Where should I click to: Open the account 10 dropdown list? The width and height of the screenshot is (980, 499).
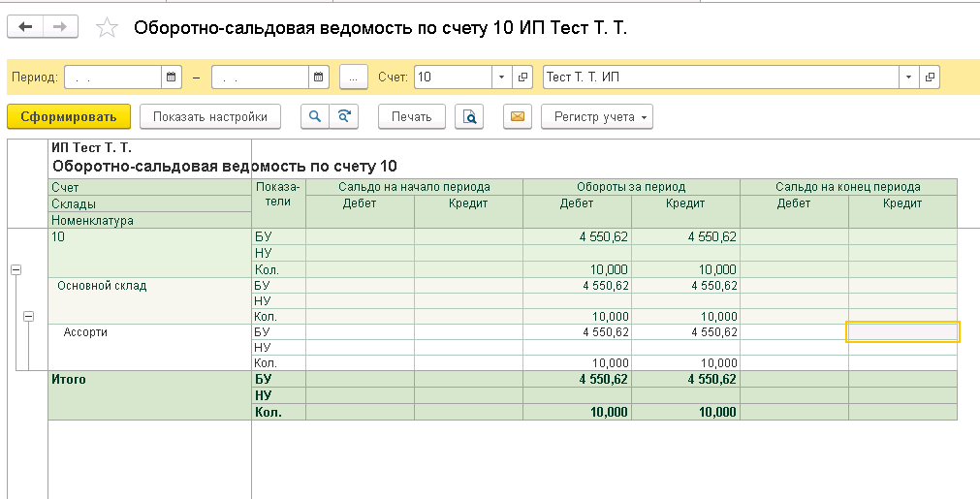click(501, 78)
